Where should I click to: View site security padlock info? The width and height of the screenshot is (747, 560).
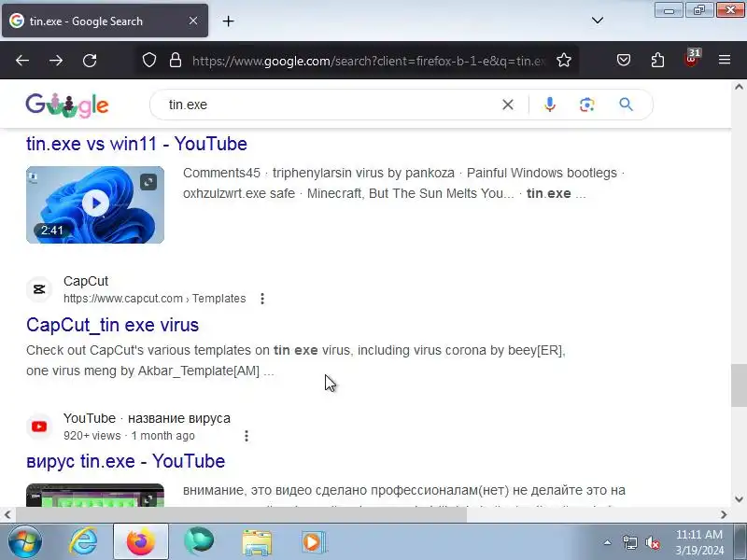click(176, 60)
